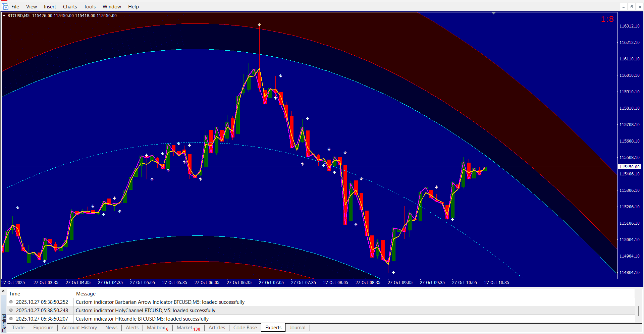Select the Barbarian Arrow Indicator loaded message
Screen dimensions: 644x334
pos(160,302)
